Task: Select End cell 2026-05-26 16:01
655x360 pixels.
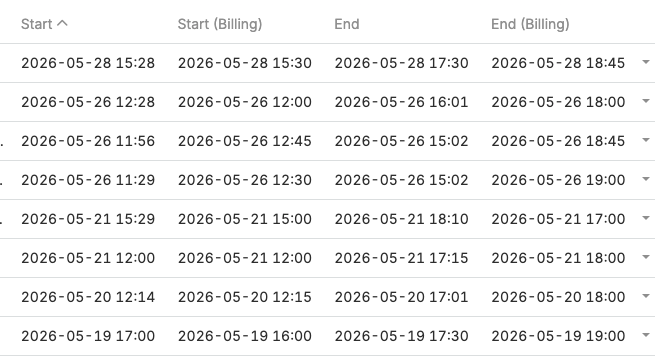Action: (x=401, y=102)
